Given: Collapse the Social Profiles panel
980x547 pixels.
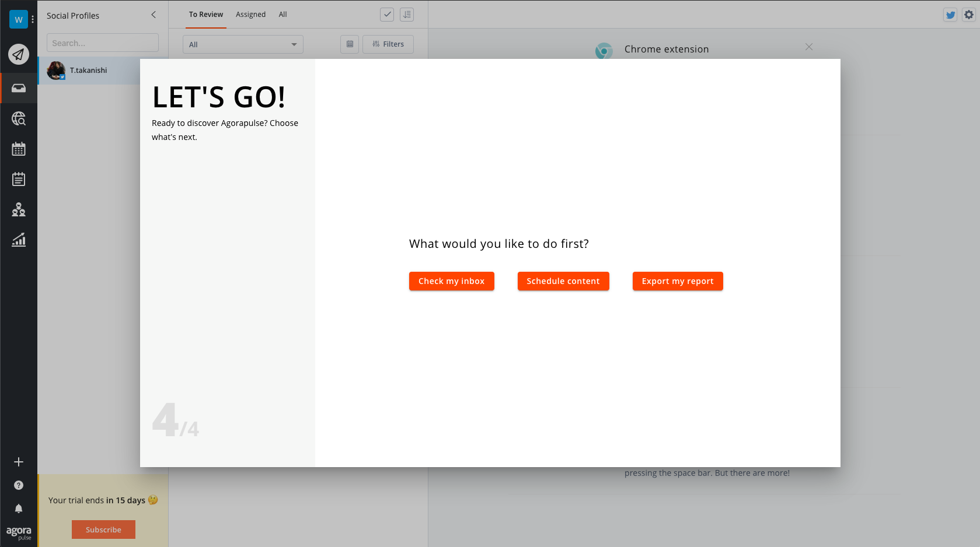Looking at the screenshot, I should click(154, 15).
